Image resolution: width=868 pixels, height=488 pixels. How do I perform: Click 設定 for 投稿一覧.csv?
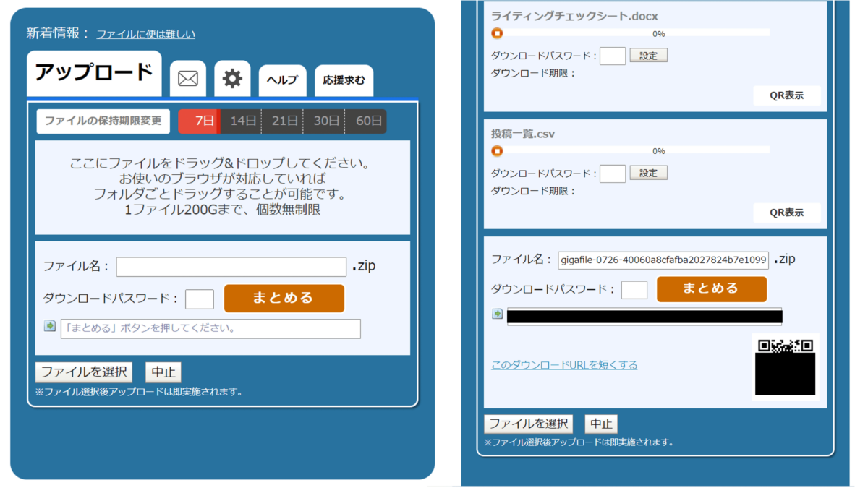click(649, 174)
